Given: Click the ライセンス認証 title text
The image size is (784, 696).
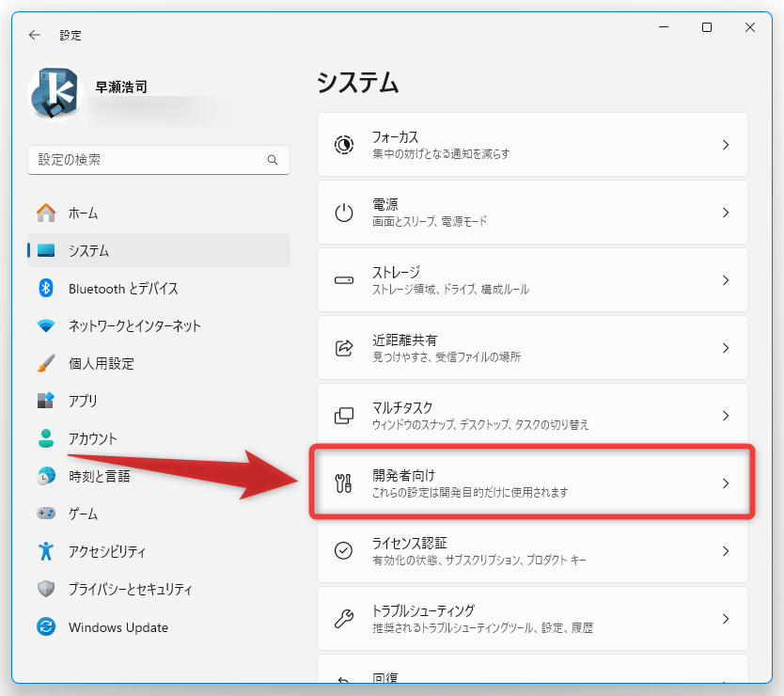Looking at the screenshot, I should (x=410, y=544).
